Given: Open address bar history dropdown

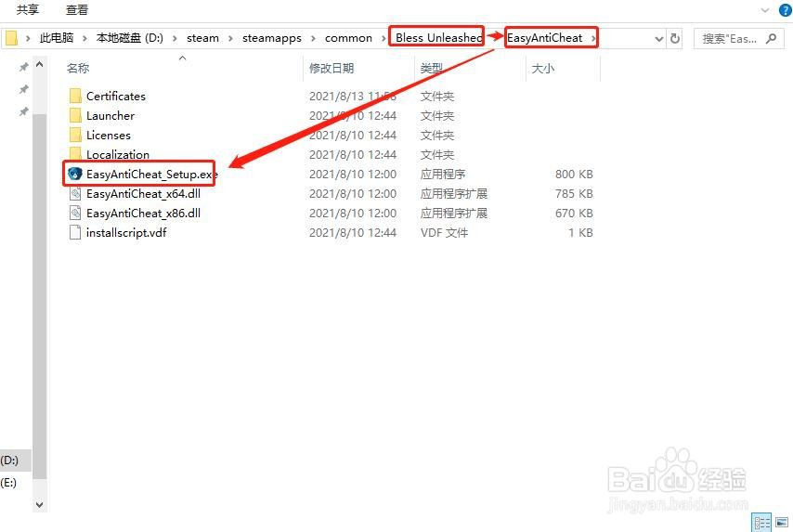Looking at the screenshot, I should (x=658, y=38).
